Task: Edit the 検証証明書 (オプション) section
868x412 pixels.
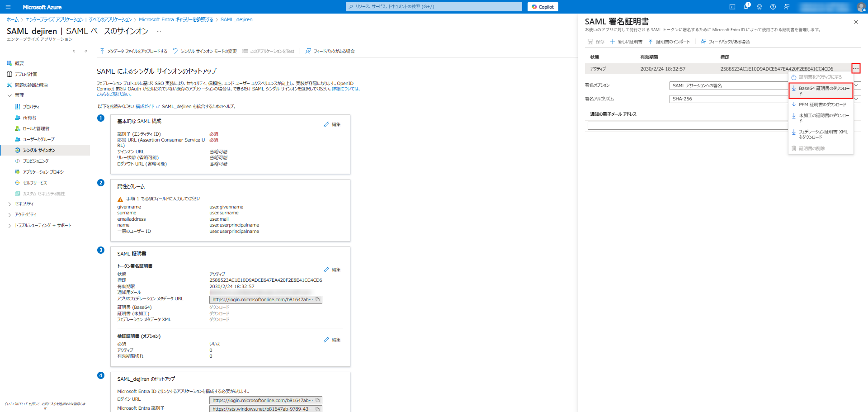Action: point(332,340)
